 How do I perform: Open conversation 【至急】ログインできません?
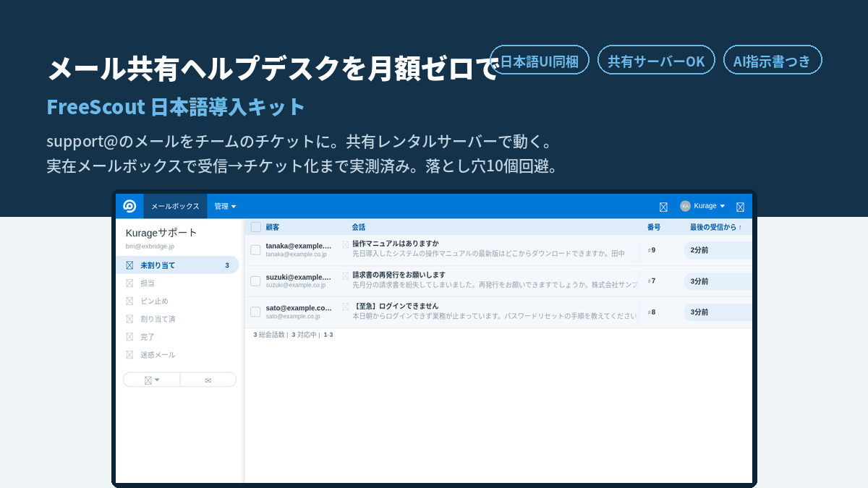(x=396, y=306)
